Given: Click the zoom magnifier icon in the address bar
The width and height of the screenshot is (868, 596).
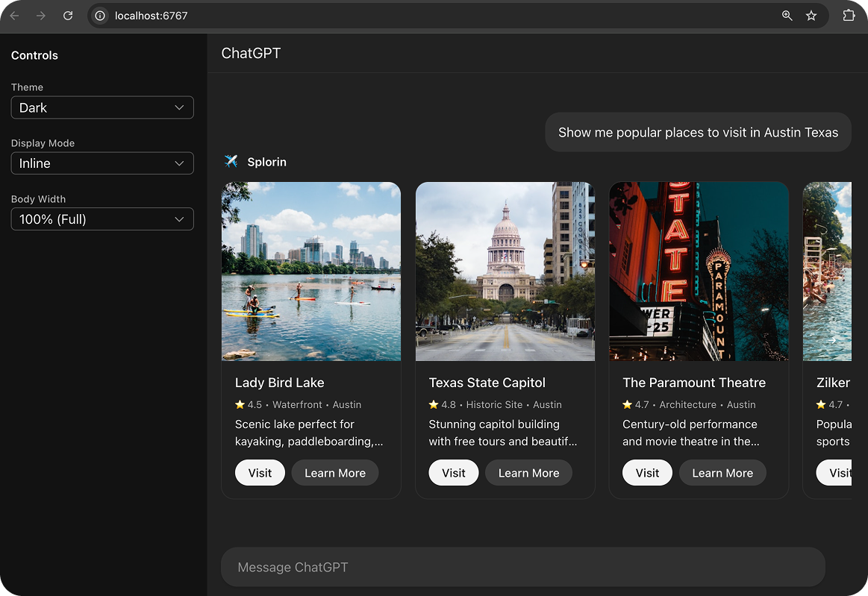Looking at the screenshot, I should point(787,15).
